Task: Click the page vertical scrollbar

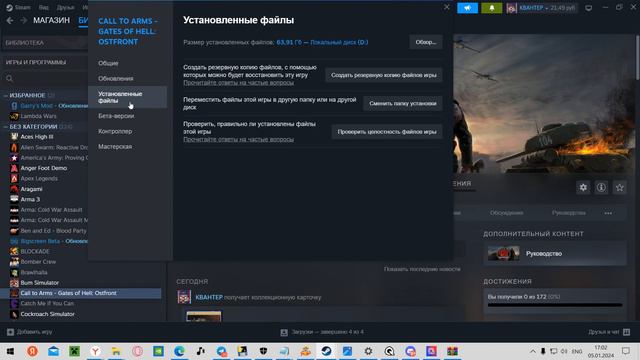Action: tap(637, 57)
